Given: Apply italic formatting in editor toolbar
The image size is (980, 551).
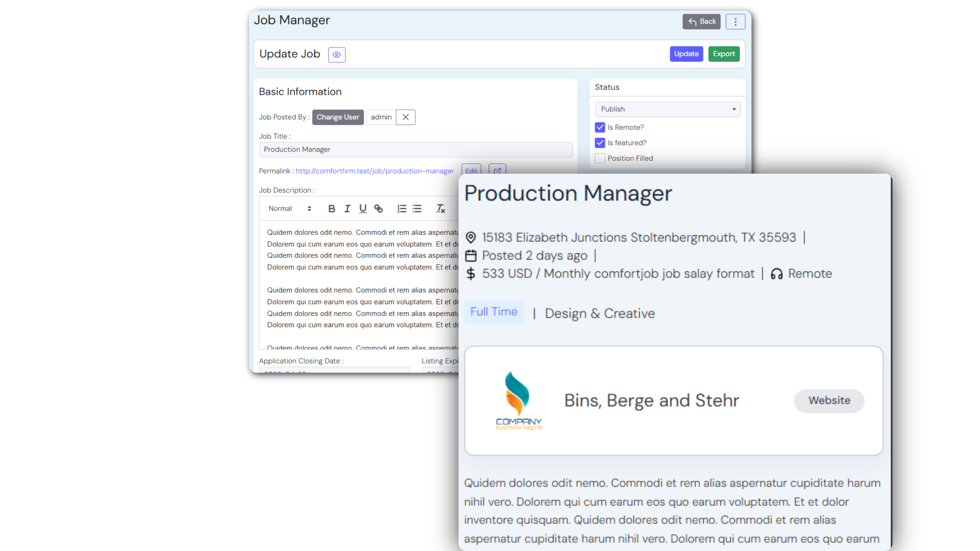Looking at the screenshot, I should coord(347,209).
